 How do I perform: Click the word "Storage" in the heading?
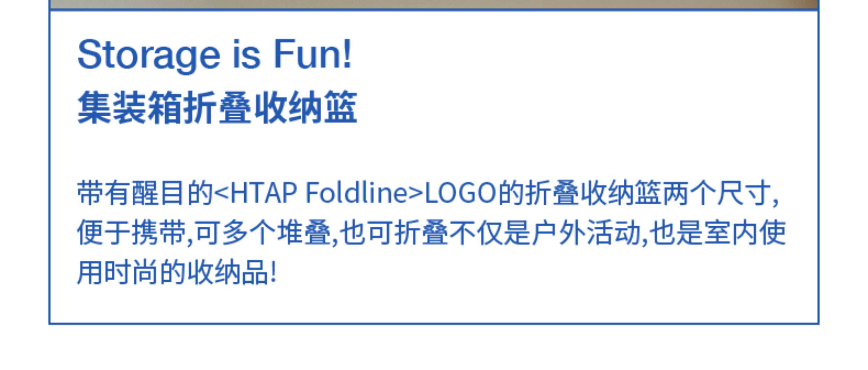pos(149,54)
